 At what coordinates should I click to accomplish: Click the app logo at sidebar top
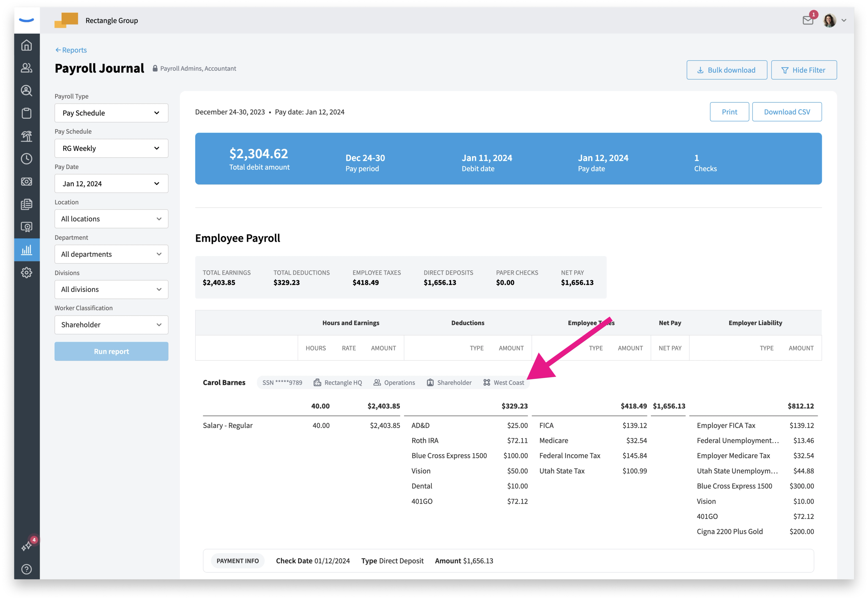coord(26,20)
